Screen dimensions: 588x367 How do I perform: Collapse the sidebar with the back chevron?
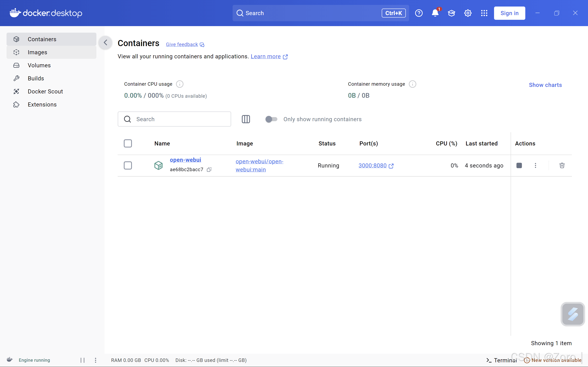point(105,42)
